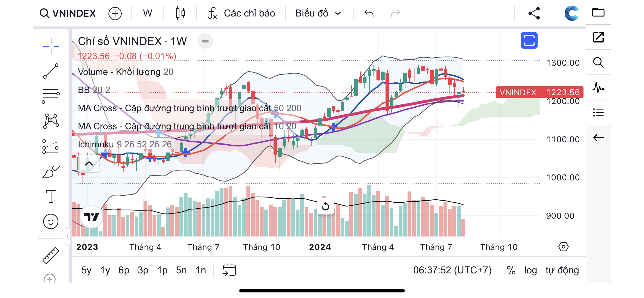The width and height of the screenshot is (644, 298).
Task: Reset chart view with circular arrow button
Action: 325,206
